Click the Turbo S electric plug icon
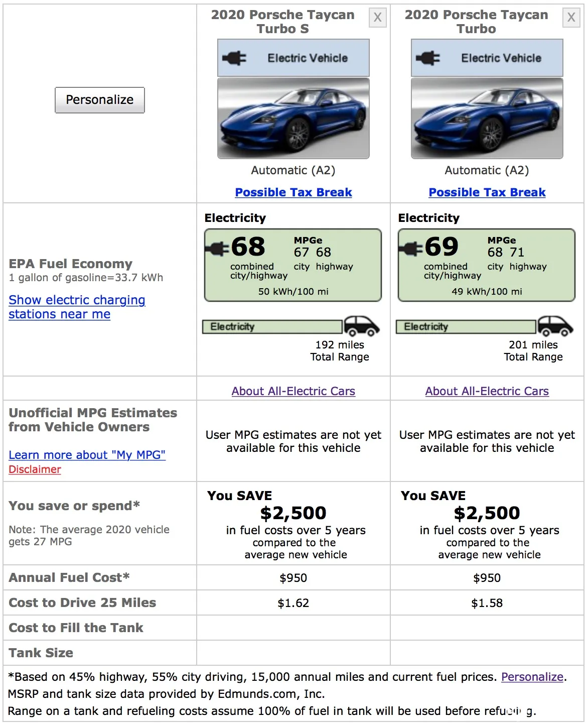Image resolution: width=588 pixels, height=727 pixels. tap(234, 58)
